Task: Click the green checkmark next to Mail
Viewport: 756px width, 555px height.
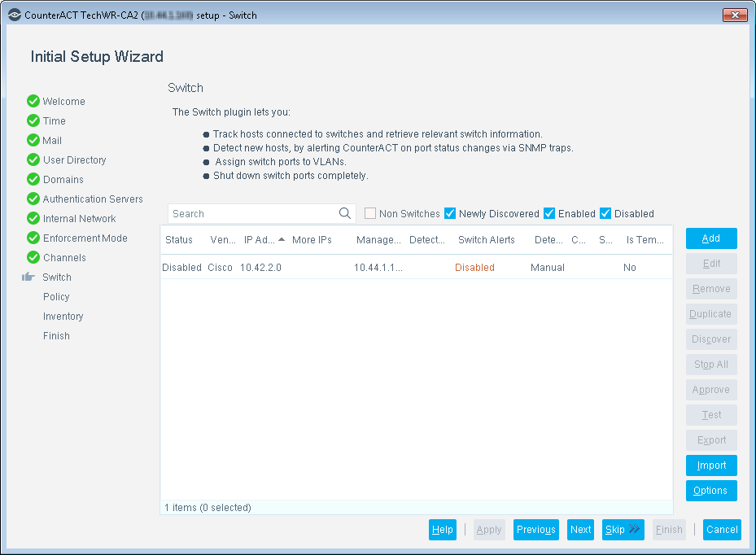Action: (x=33, y=140)
